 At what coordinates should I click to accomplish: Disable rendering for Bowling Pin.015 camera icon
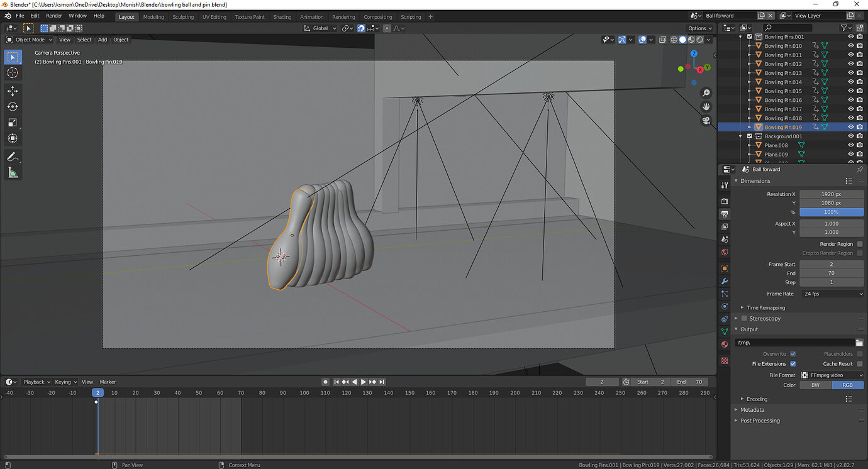pos(860,91)
